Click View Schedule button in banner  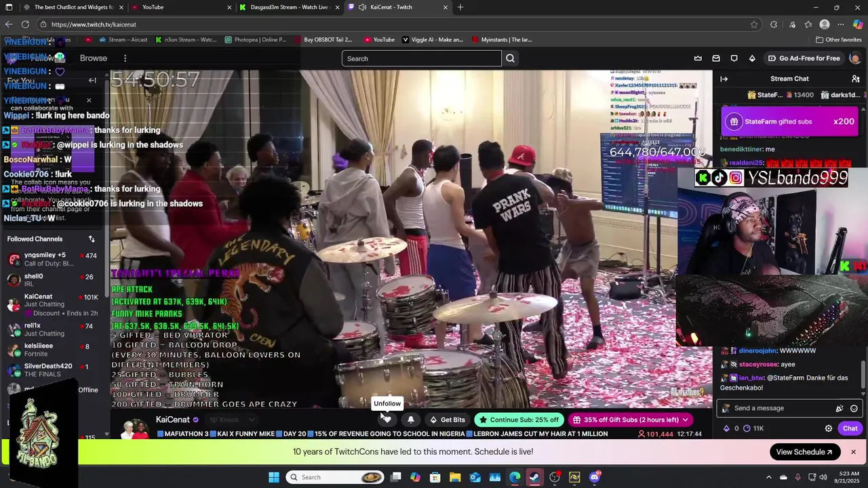(804, 452)
